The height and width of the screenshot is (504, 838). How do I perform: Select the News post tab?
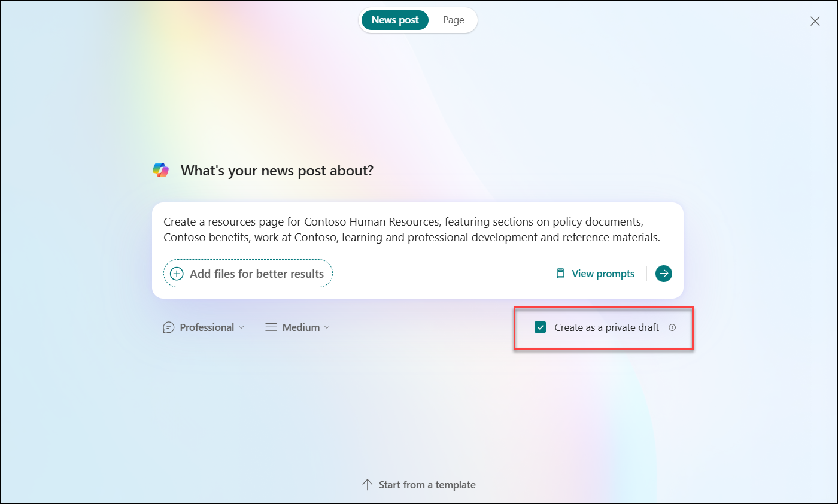pos(394,20)
